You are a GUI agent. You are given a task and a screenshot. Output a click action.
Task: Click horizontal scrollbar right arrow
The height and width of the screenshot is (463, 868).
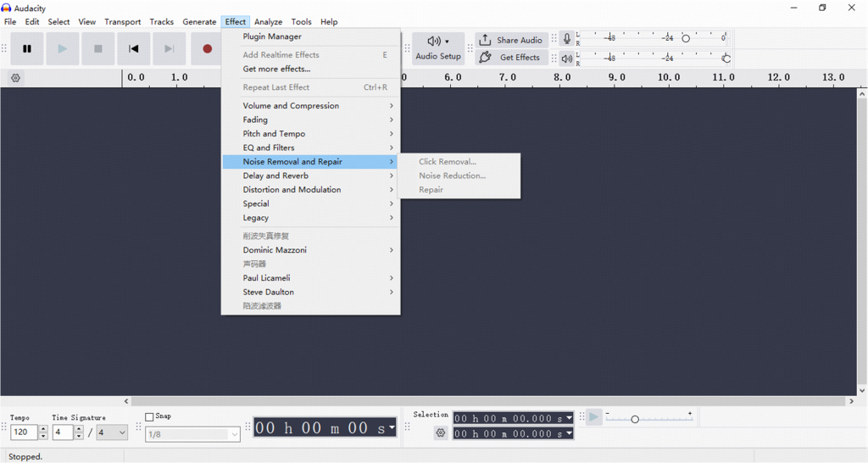[851, 401]
